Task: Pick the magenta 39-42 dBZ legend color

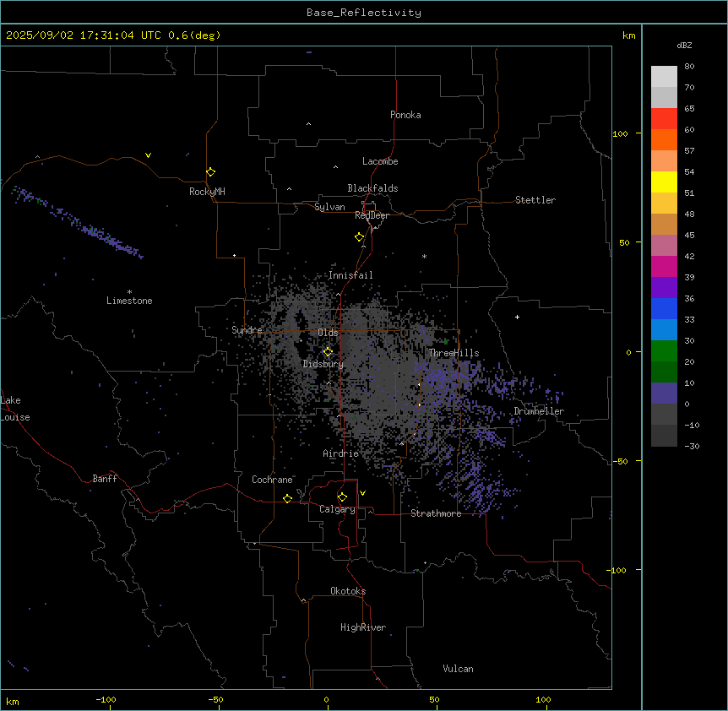Action: (664, 266)
